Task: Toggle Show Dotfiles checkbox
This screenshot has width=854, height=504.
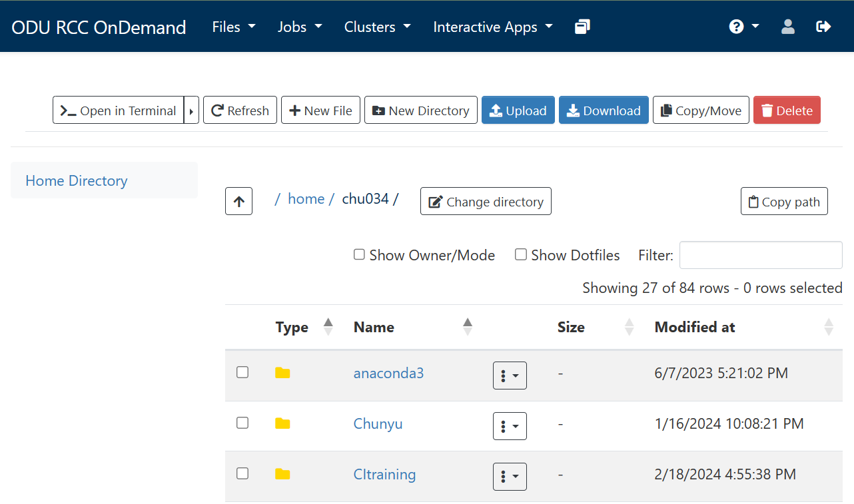Action: [521, 254]
